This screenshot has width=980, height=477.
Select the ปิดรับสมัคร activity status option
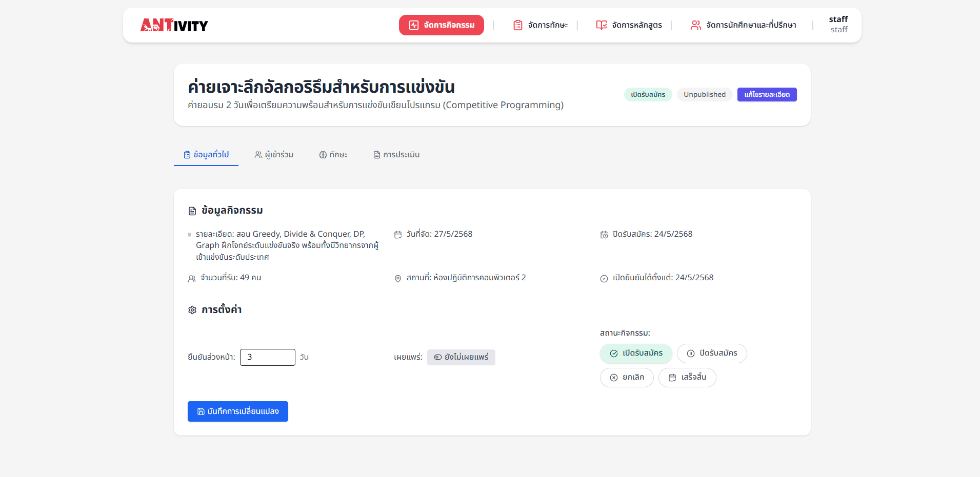point(711,354)
